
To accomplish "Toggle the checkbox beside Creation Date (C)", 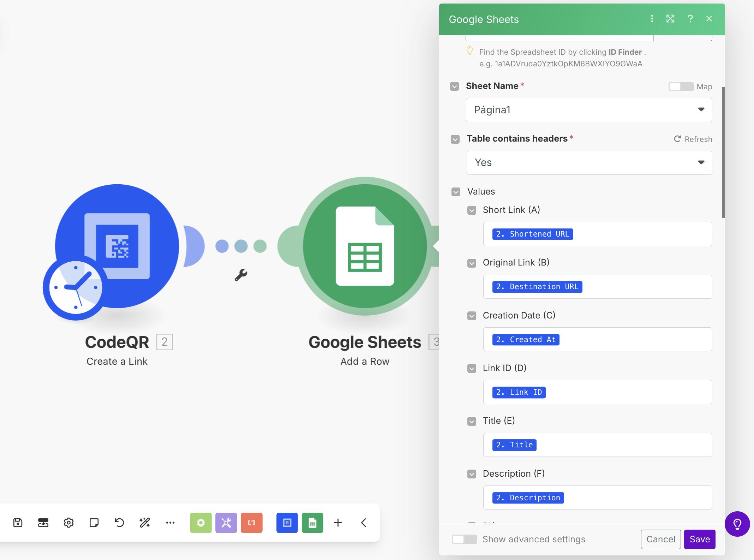I will 472,316.
